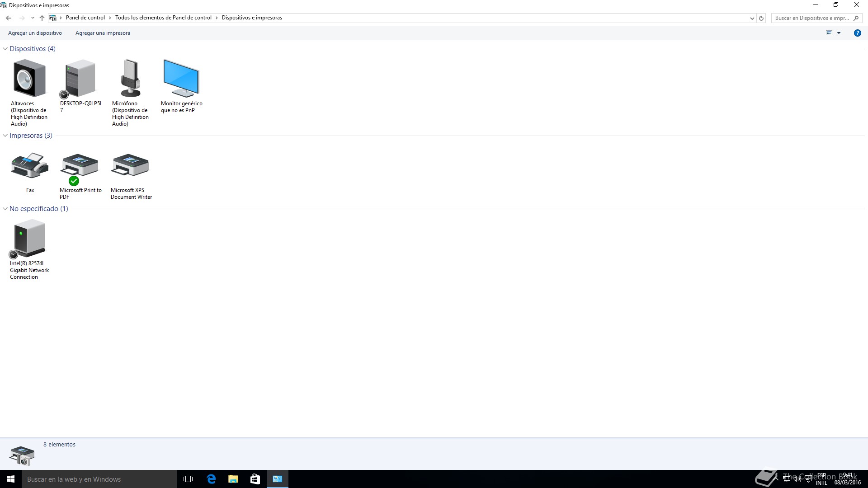
Task: Select the Micrófono device icon
Action: pyautogui.click(x=131, y=78)
